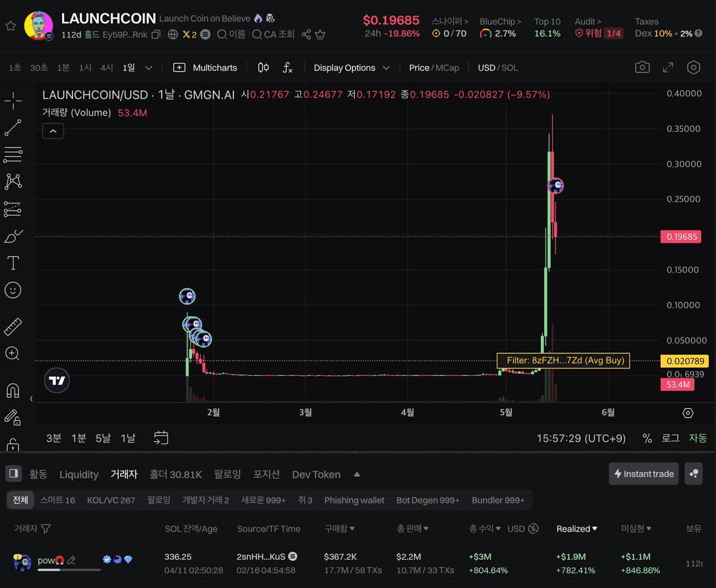The image size is (716, 588).
Task: Click the Filter 8zFZH...7Zd Avg Buy label
Action: [x=564, y=361]
